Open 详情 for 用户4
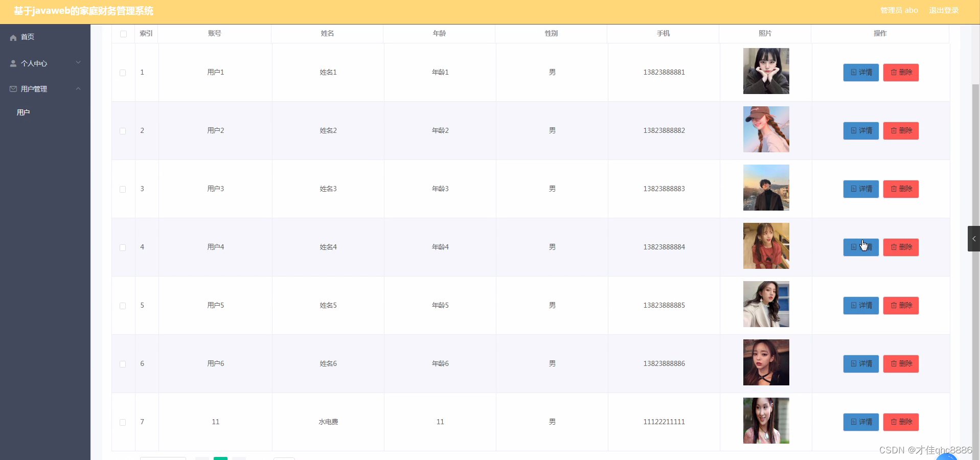The image size is (980, 460). (x=861, y=247)
